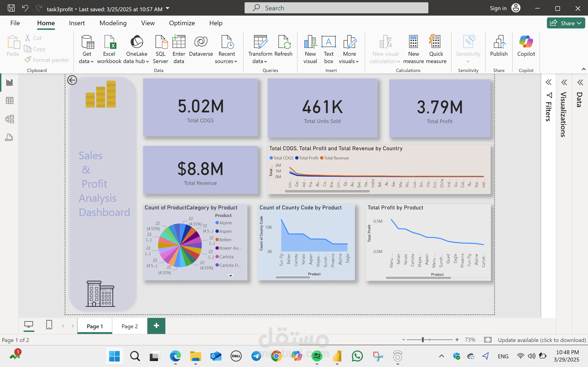Image resolution: width=588 pixels, height=367 pixels.
Task: Open DAX query view icon
Action: tap(9, 138)
